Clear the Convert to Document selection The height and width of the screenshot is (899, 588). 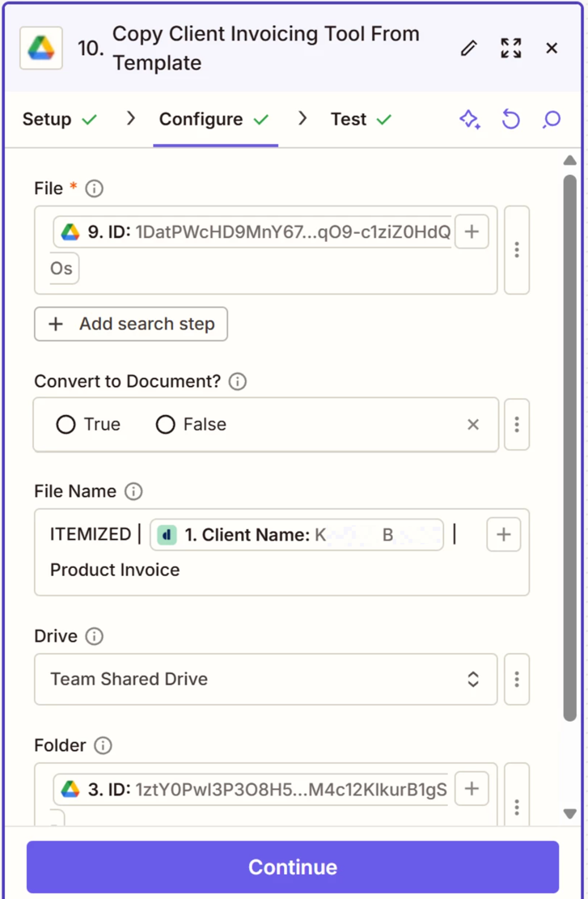coord(473,425)
